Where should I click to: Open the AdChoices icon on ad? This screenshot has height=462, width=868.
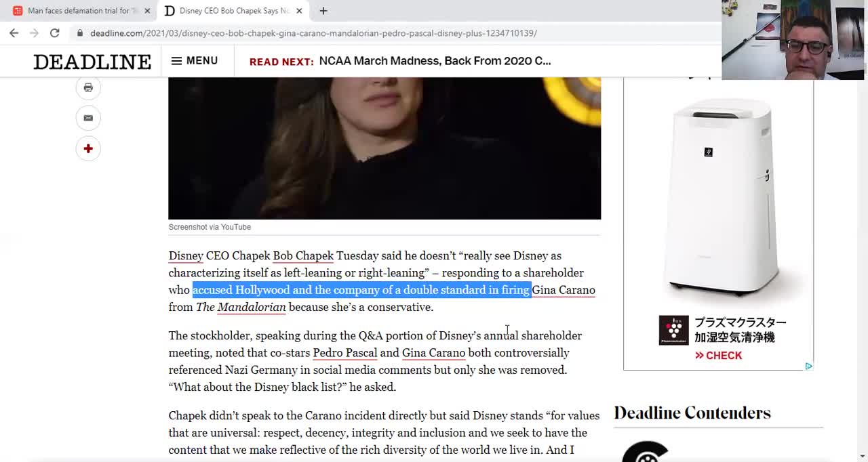tap(808, 366)
